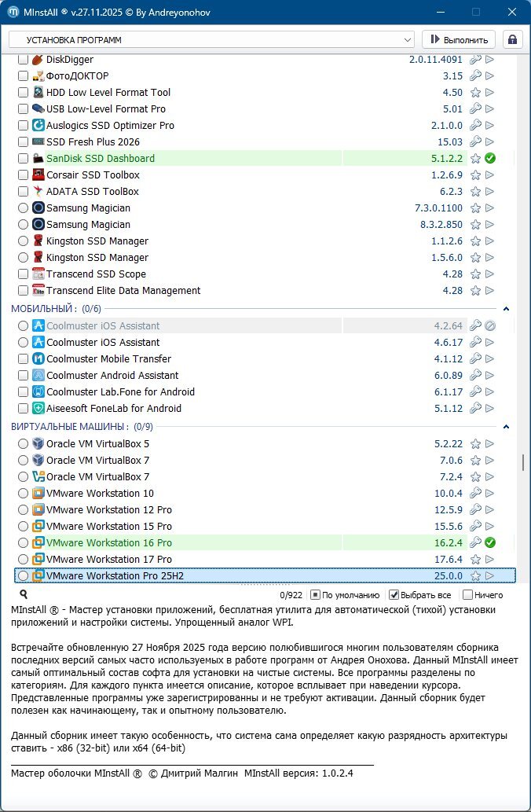
Task: Select the VMware Workstation Pro 25H2 row
Action: 236,576
